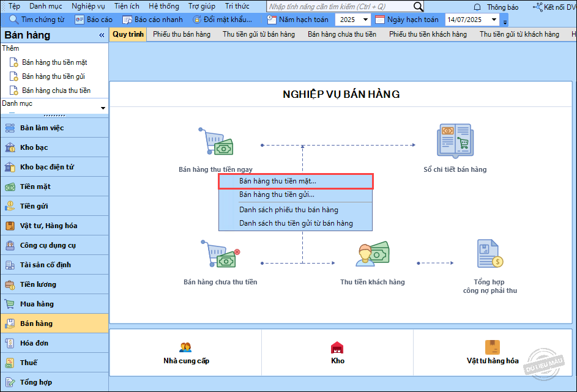Open Công cụ dụng cụ module icon
The height and width of the screenshot is (392, 577).
click(10, 245)
